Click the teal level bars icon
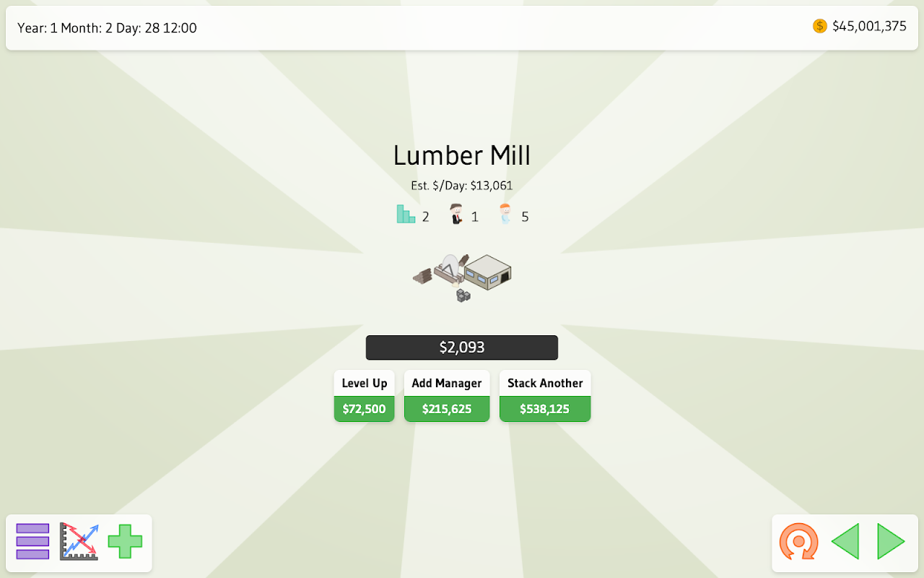This screenshot has height=578, width=924. point(406,214)
